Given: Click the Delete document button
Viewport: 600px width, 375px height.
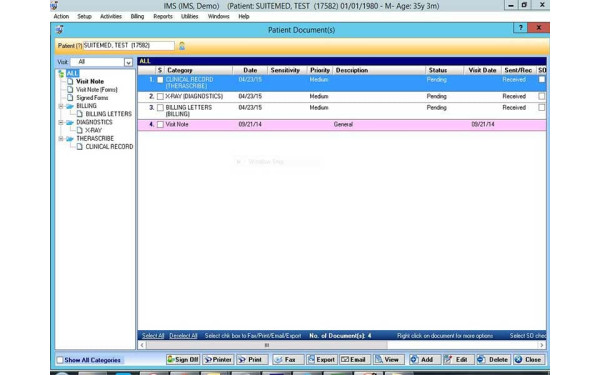Looking at the screenshot, I should click(493, 360).
